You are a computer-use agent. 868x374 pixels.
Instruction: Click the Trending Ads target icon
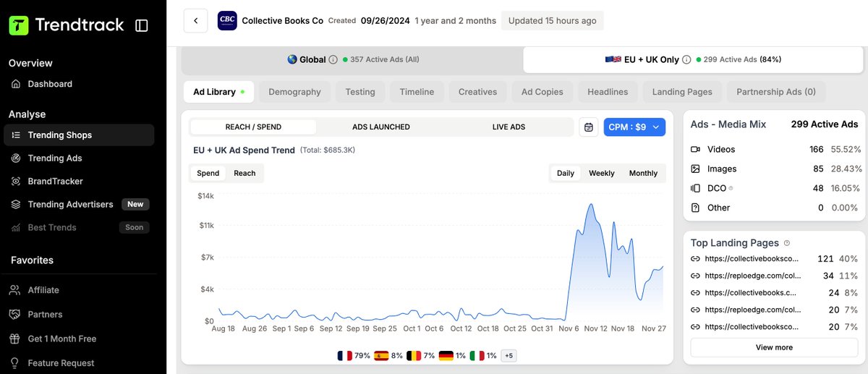15,158
